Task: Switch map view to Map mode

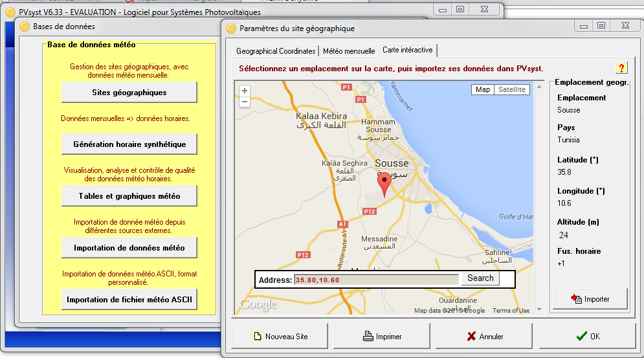Action: (483, 89)
